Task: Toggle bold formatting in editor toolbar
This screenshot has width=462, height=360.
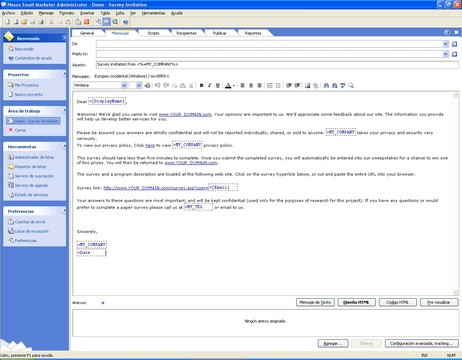Action: pyautogui.click(x=201, y=86)
